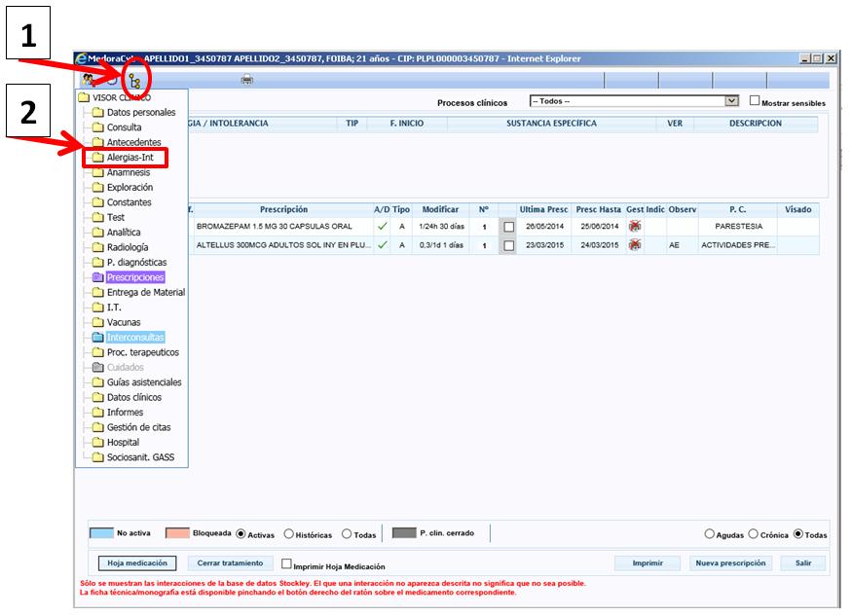Click Gest Indic icon for Altellus row

coord(635,245)
